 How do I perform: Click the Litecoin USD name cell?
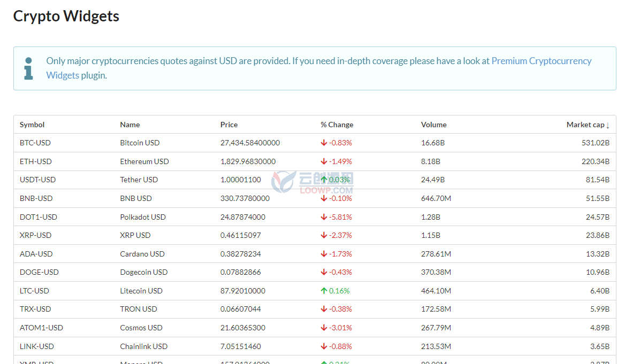(x=141, y=291)
